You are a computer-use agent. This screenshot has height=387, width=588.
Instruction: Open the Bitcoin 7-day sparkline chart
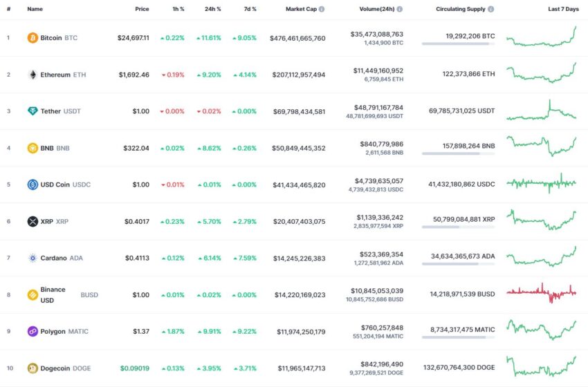[542, 37]
